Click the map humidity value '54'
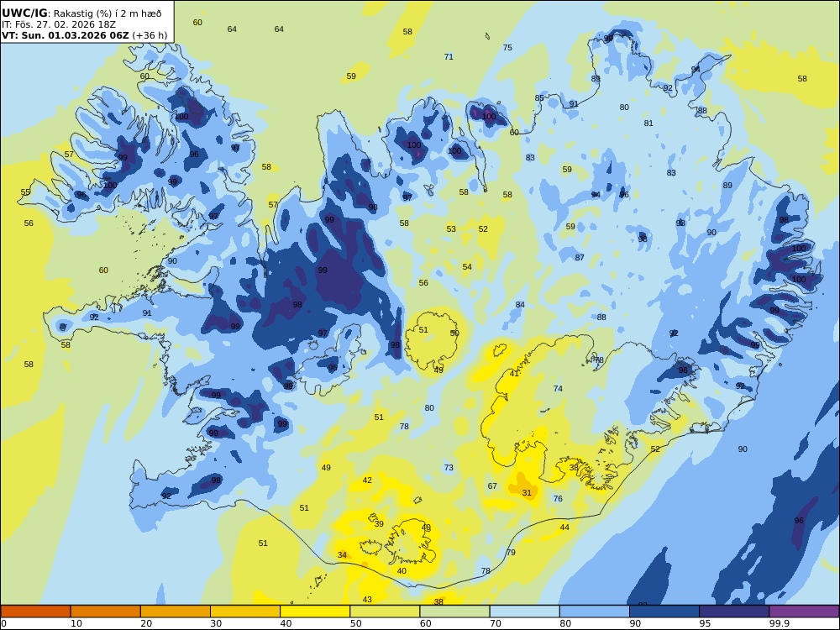The width and height of the screenshot is (840, 630). pyautogui.click(x=467, y=267)
